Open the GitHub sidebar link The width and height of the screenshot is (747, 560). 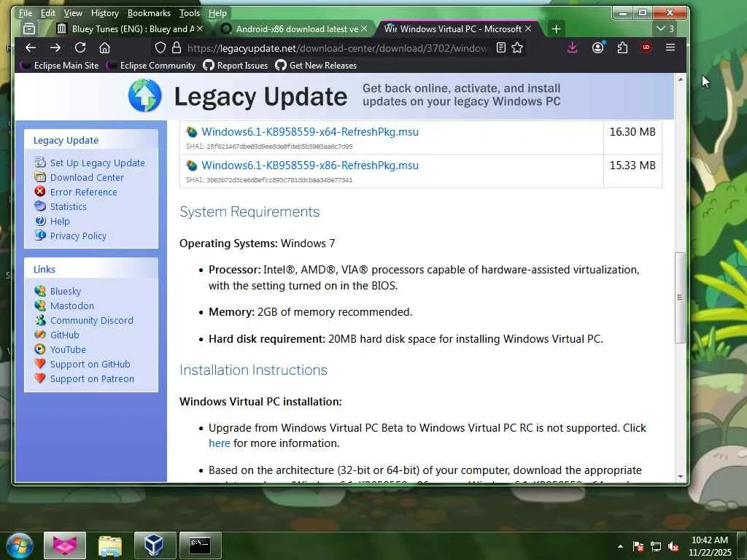tap(64, 335)
